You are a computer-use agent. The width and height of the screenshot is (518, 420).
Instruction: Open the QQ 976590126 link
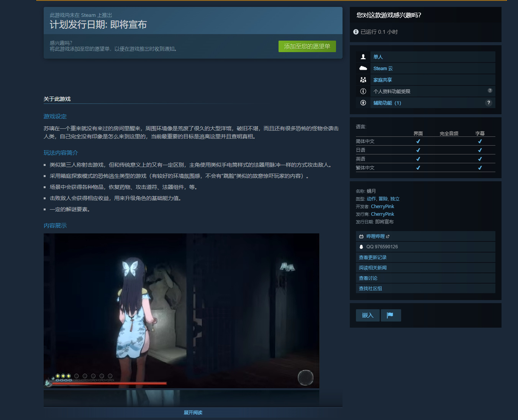(x=382, y=247)
